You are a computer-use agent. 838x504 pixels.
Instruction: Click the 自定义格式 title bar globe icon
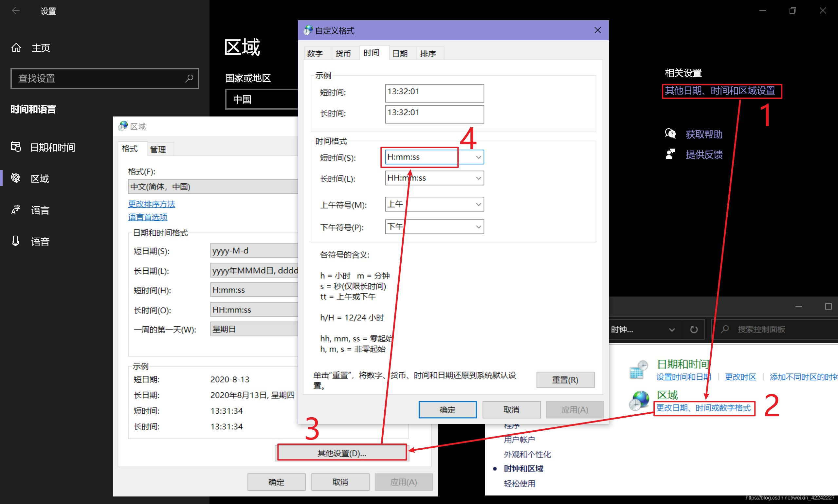308,30
